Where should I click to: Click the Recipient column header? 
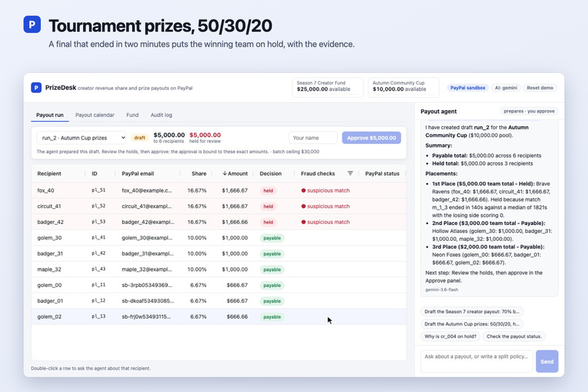pyautogui.click(x=49, y=173)
